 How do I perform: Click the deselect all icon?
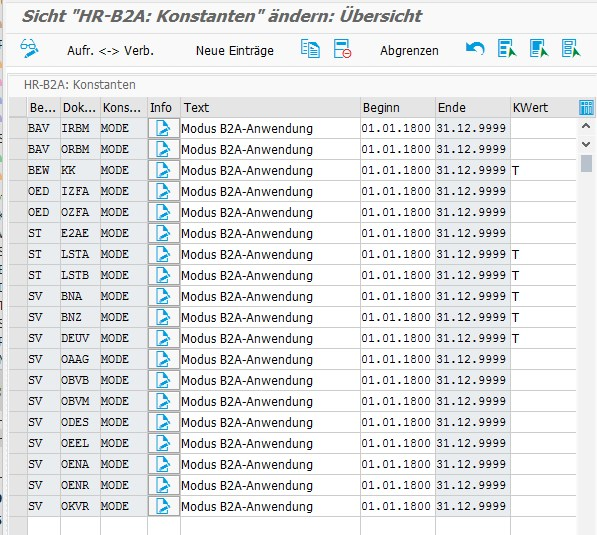click(571, 49)
